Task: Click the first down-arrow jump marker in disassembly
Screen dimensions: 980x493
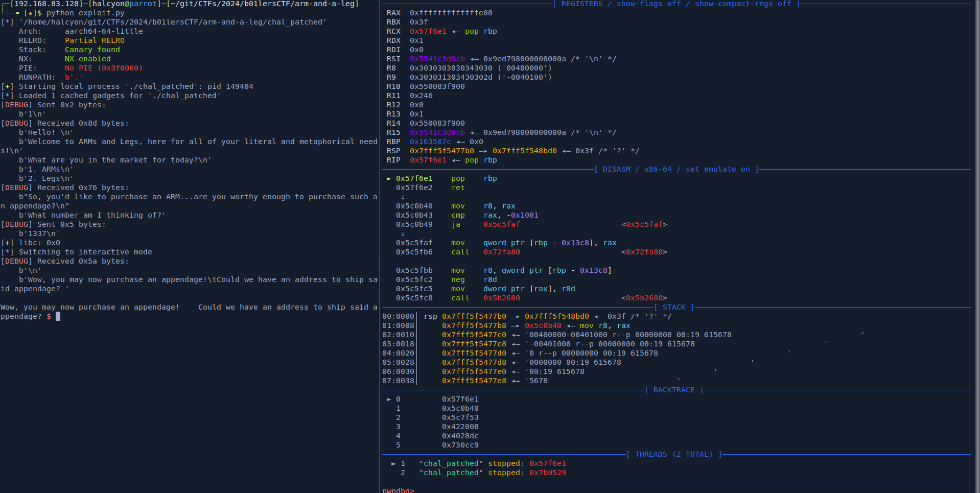Action: click(403, 197)
